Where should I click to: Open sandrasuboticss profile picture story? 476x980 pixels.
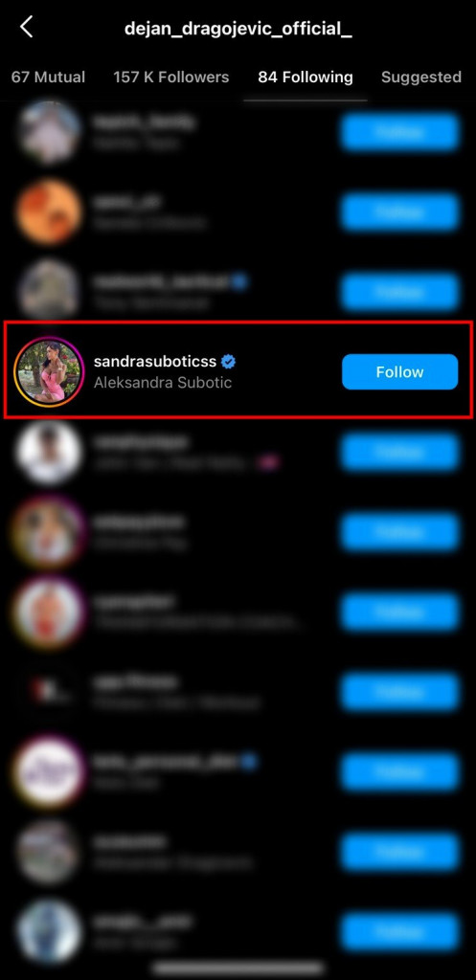(x=49, y=372)
